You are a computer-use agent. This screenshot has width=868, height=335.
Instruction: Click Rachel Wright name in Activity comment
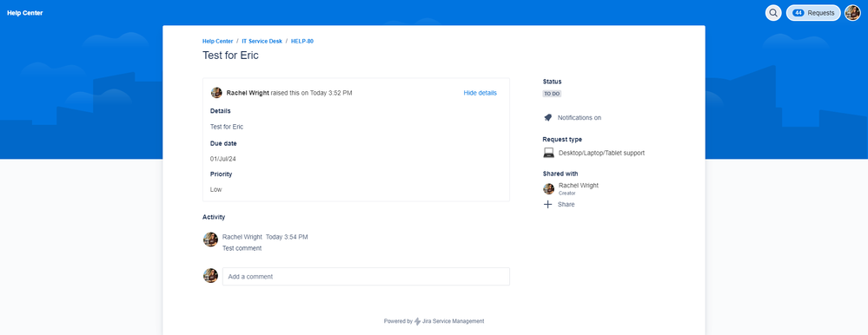click(x=242, y=237)
